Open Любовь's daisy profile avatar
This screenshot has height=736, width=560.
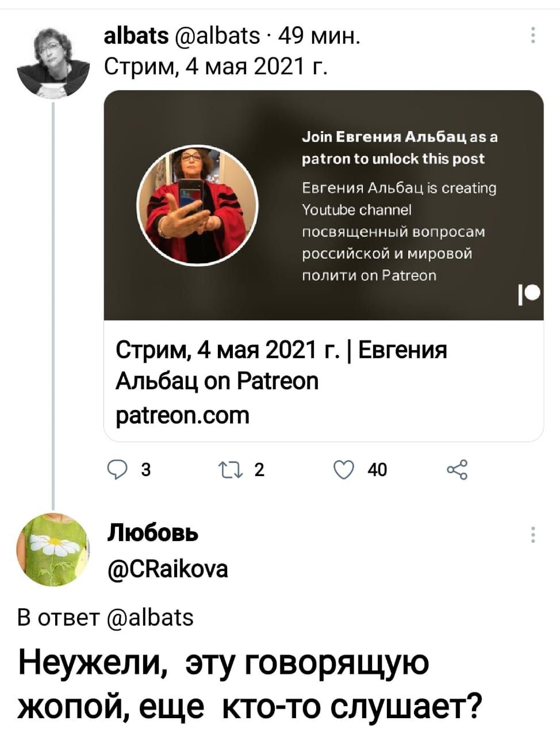(53, 550)
